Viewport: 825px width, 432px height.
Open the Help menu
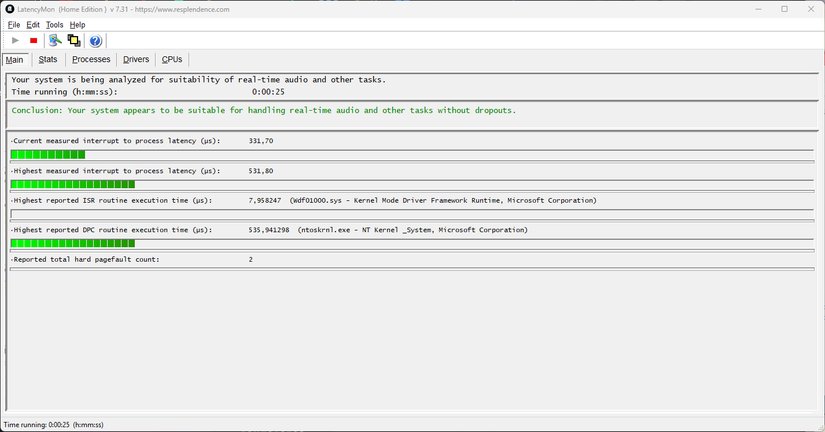[x=77, y=25]
